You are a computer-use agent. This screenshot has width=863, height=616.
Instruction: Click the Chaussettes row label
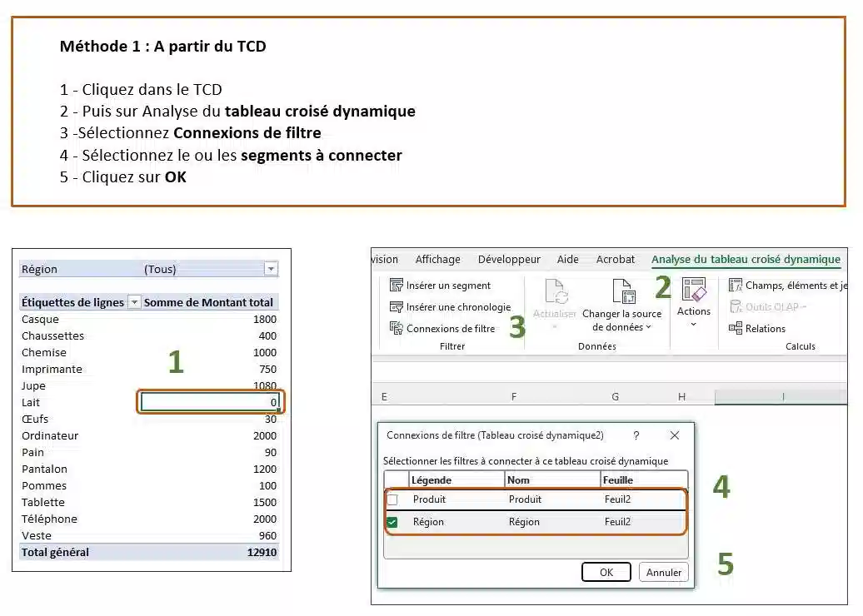tap(52, 335)
